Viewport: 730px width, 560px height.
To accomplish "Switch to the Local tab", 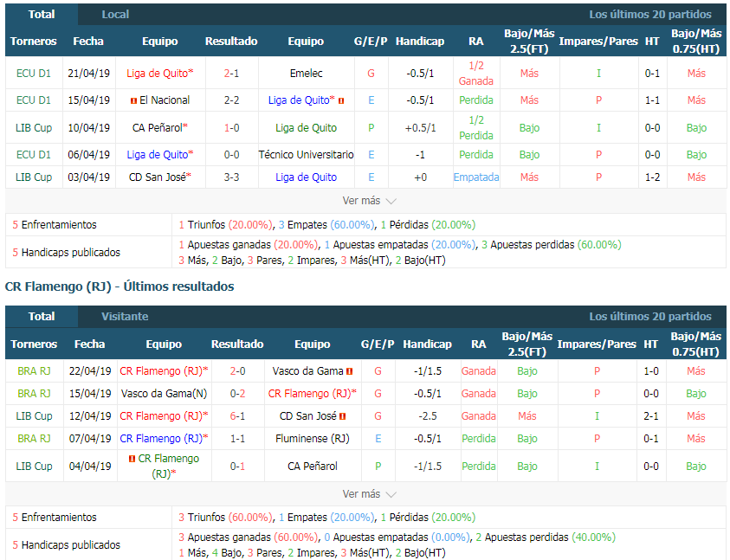I will [x=115, y=15].
